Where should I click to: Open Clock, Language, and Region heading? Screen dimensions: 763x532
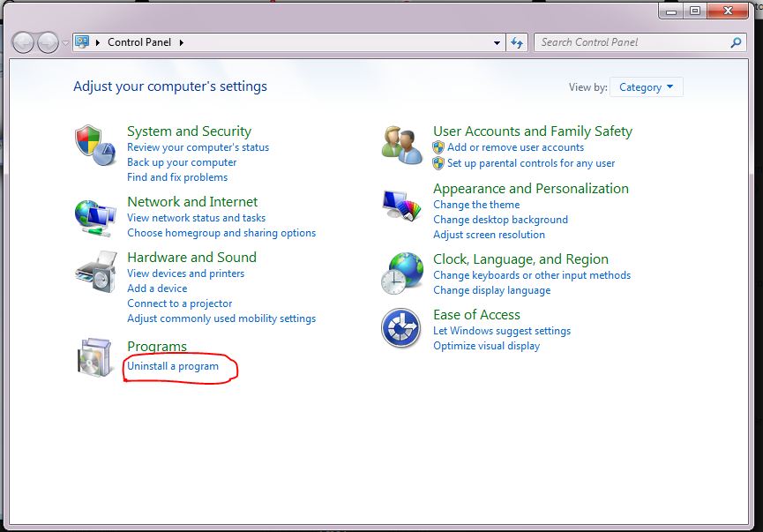(520, 259)
